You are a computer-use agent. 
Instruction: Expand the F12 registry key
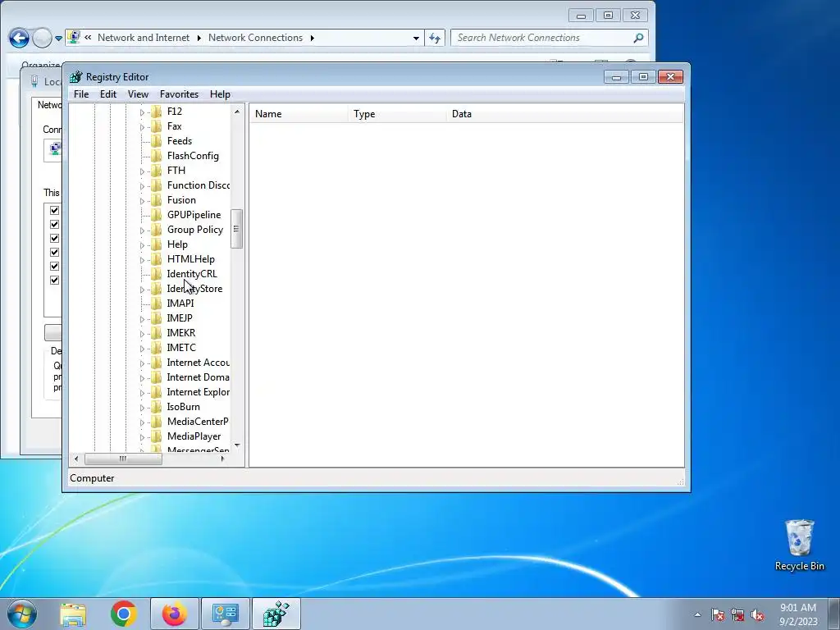tap(142, 112)
